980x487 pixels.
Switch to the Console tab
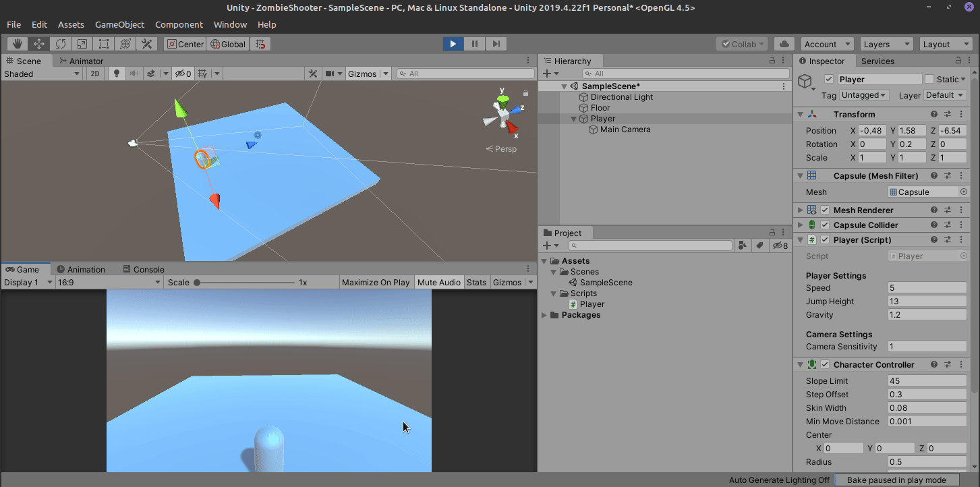143,269
